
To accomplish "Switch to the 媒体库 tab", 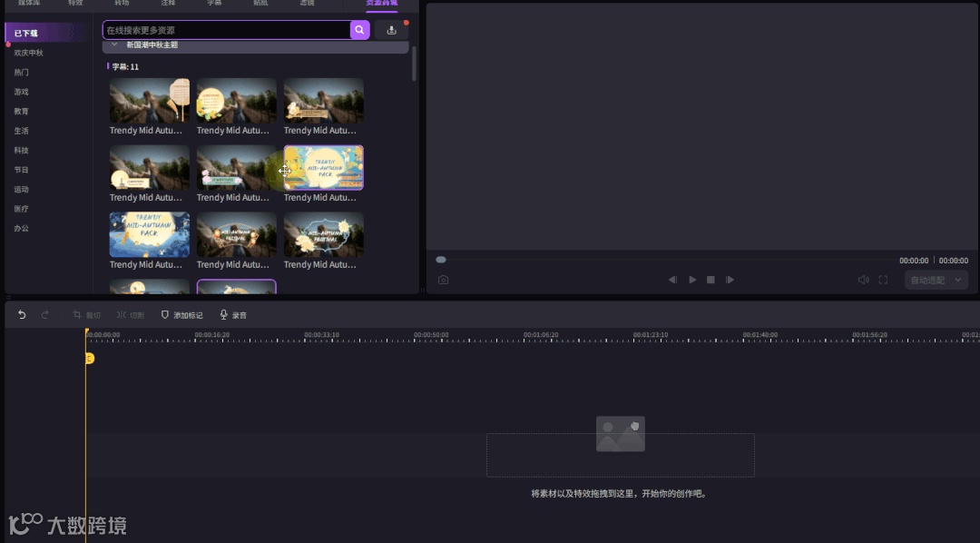I will 29,3.
